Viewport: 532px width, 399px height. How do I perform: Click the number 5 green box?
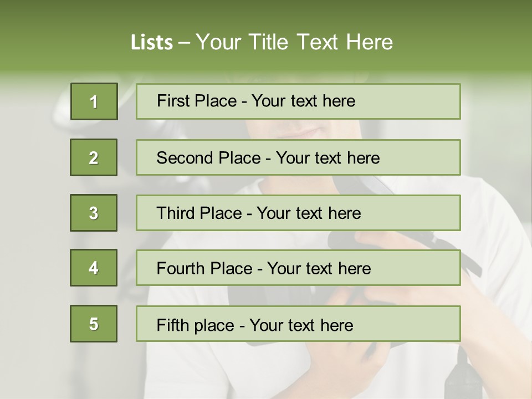(x=94, y=324)
